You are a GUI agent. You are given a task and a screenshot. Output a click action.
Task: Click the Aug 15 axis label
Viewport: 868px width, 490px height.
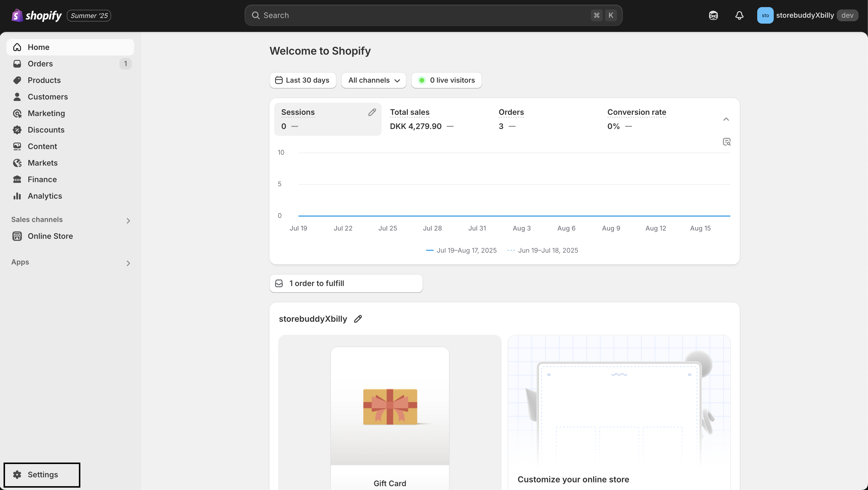[x=700, y=228]
